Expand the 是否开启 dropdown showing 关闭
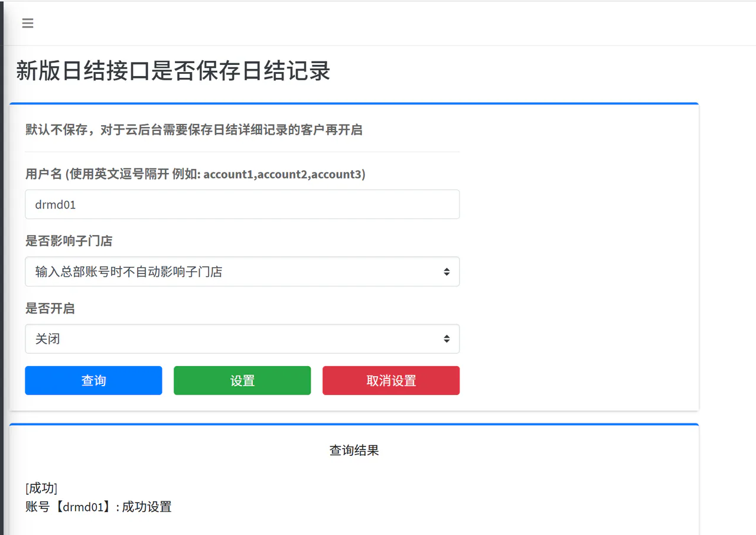Viewport: 756px width, 535px height. pos(242,339)
